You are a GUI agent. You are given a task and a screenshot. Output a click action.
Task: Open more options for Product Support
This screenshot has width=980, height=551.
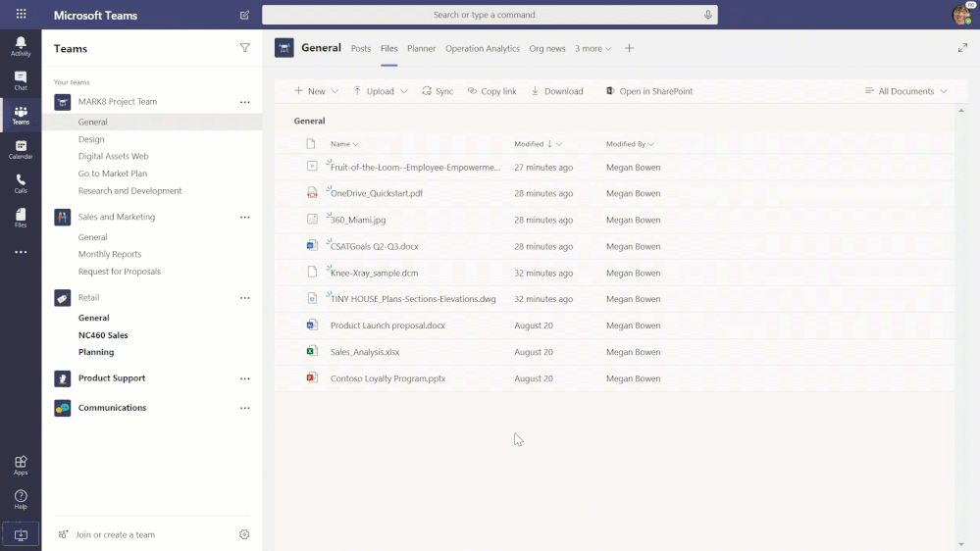point(245,378)
